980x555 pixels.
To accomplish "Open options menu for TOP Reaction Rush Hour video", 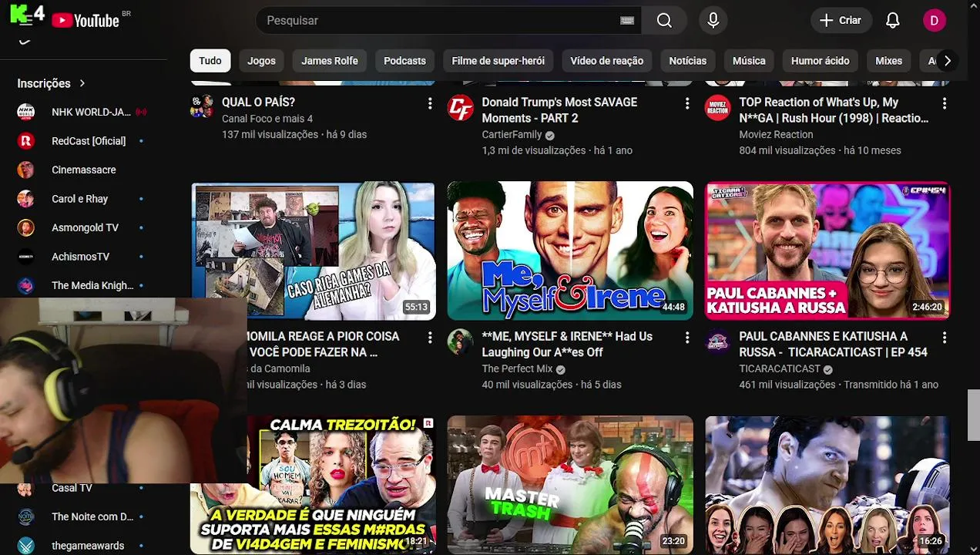I will (945, 103).
